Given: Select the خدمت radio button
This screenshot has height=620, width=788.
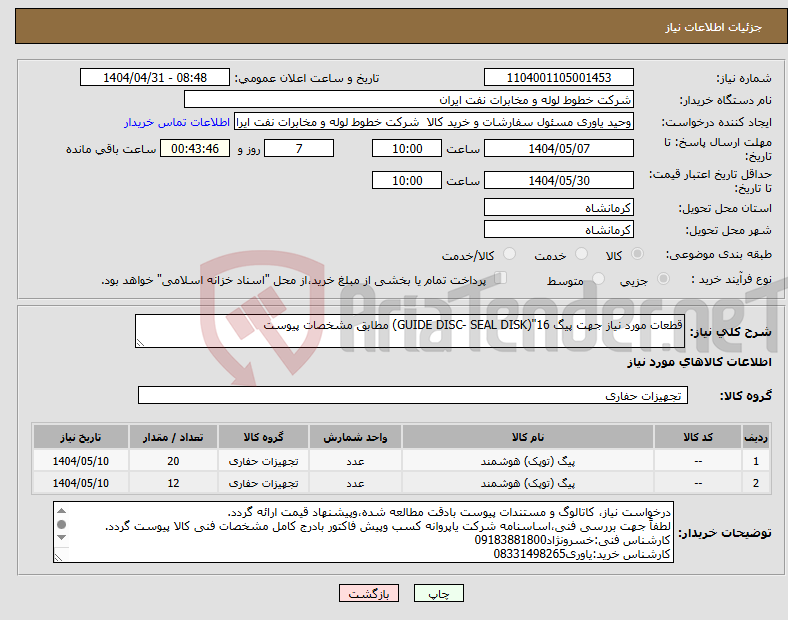Looking at the screenshot, I should (x=581, y=254).
